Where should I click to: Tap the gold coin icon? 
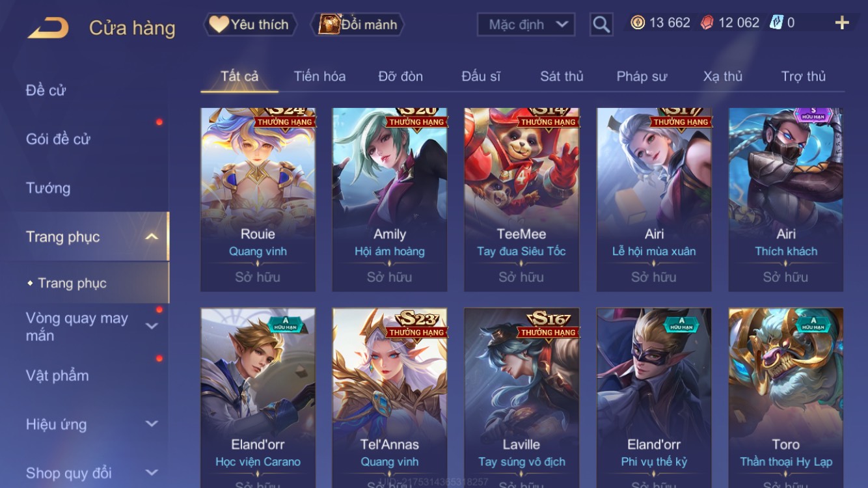(x=638, y=23)
